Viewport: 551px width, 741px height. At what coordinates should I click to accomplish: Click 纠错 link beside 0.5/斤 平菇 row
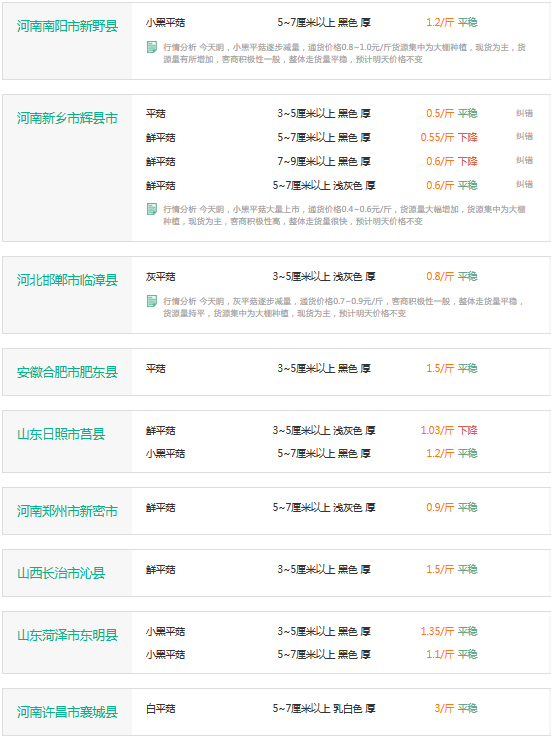click(x=524, y=113)
